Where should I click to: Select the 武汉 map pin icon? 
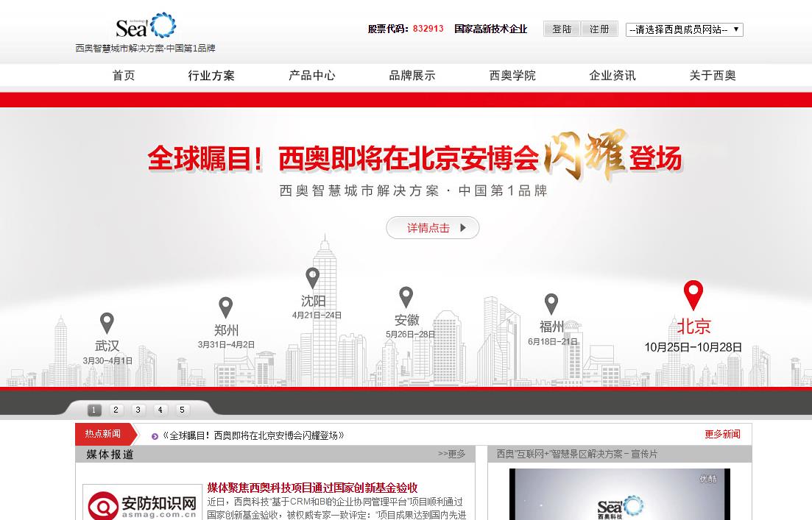click(107, 324)
